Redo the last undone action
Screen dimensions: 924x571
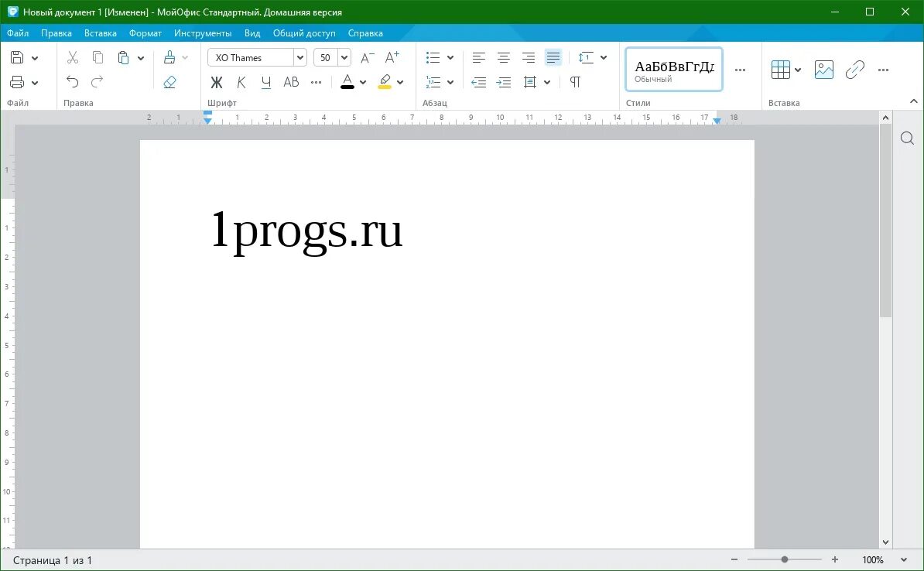pos(98,81)
